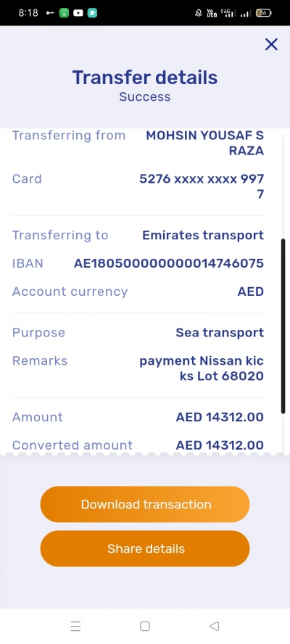Viewport: 290px width, 644px height.
Task: Open the Android recent apps menu icon
Action: coord(75,626)
